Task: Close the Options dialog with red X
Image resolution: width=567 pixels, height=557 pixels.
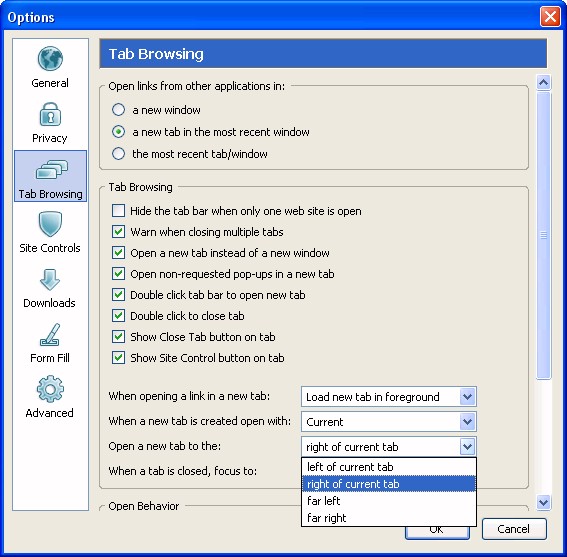Action: click(550, 17)
